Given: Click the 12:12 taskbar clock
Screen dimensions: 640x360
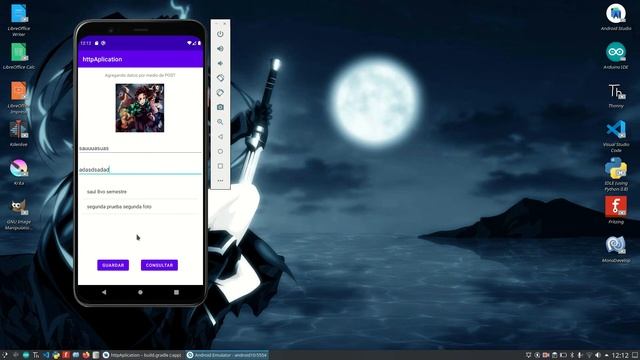Looking at the screenshot, I should [620, 356].
